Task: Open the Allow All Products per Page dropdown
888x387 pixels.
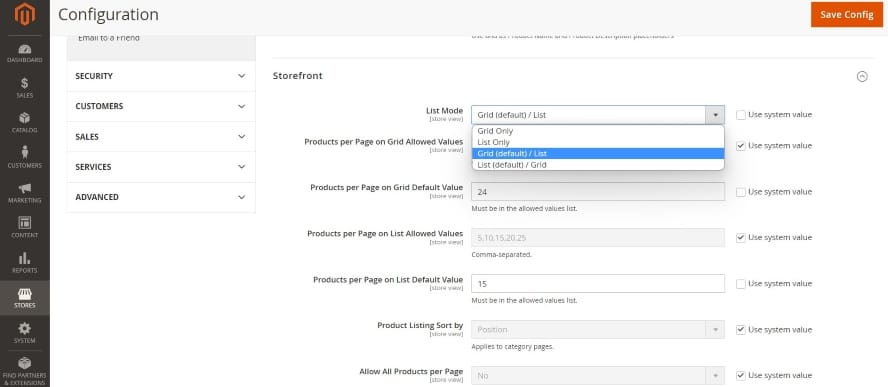Action: click(x=597, y=375)
